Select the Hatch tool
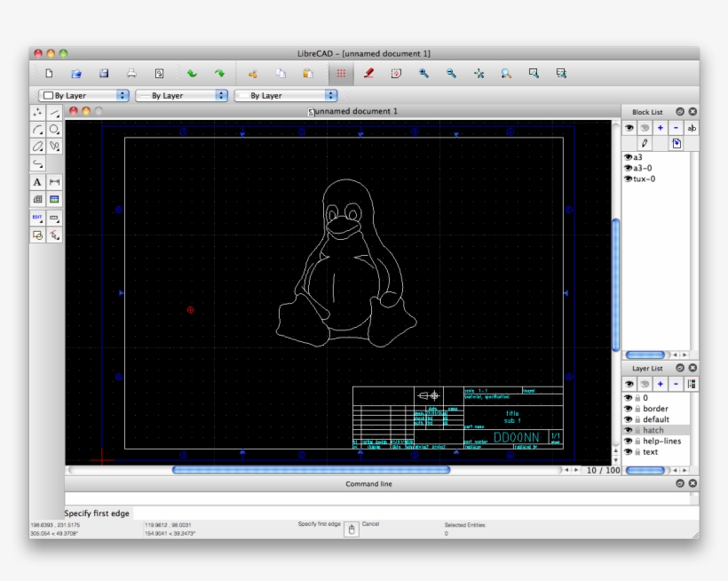 pos(37,199)
